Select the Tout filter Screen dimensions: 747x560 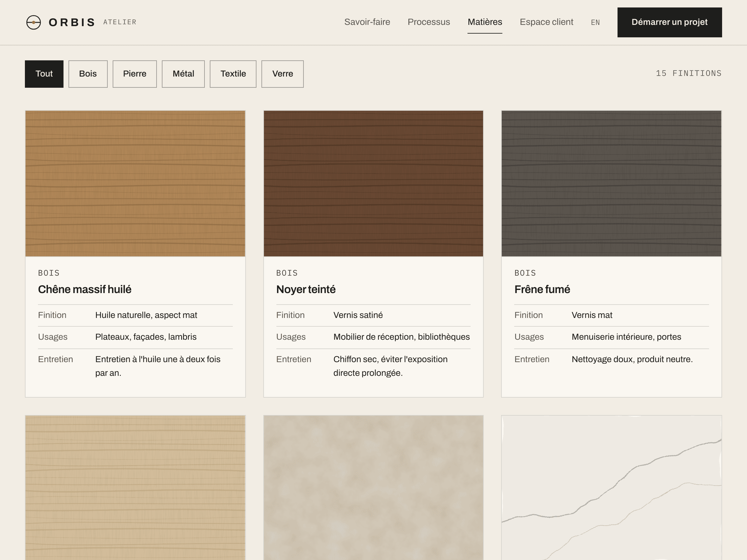[44, 74]
